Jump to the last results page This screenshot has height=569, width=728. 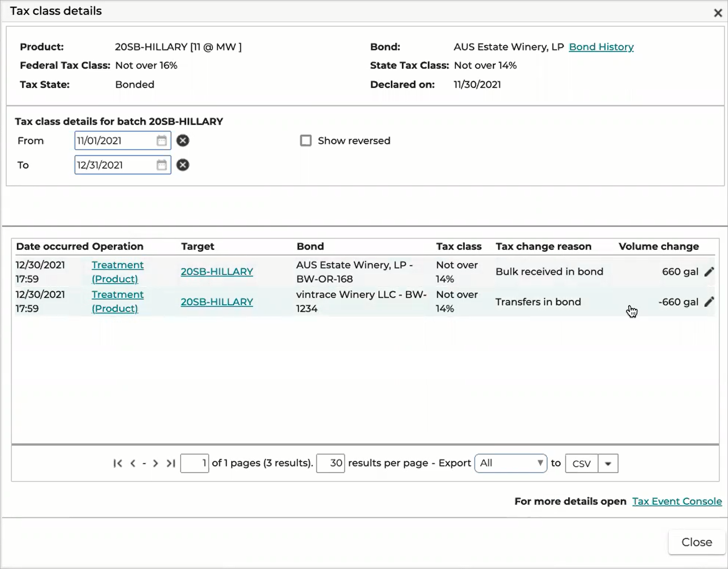click(x=171, y=463)
